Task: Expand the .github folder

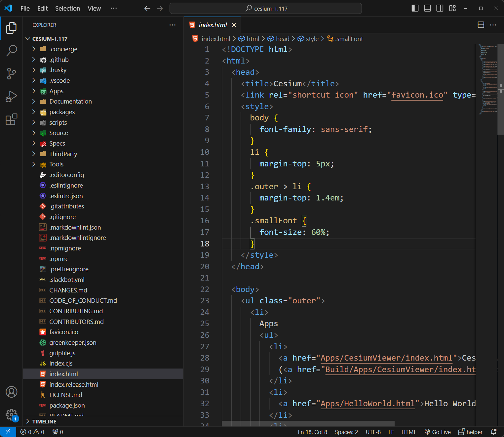Action: tap(103, 60)
